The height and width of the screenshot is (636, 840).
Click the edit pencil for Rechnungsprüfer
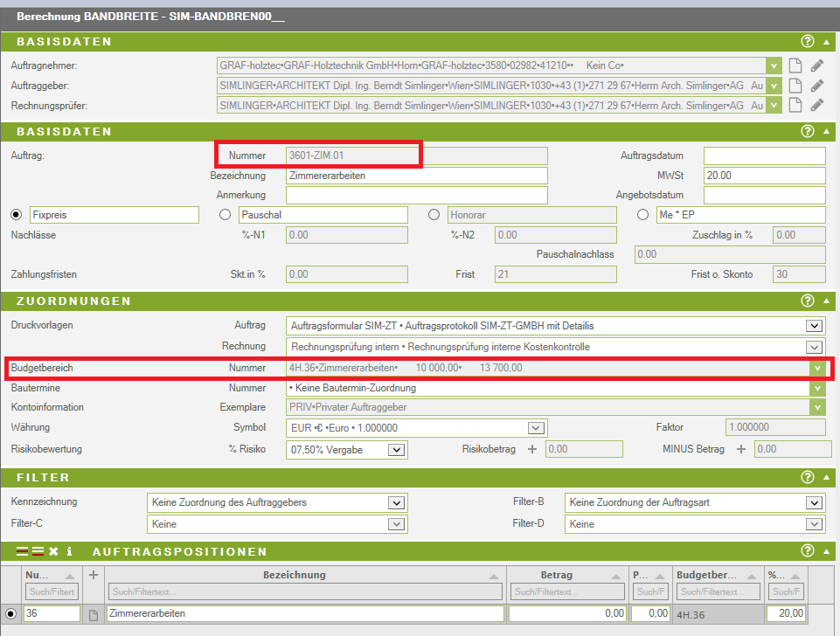coord(816,106)
